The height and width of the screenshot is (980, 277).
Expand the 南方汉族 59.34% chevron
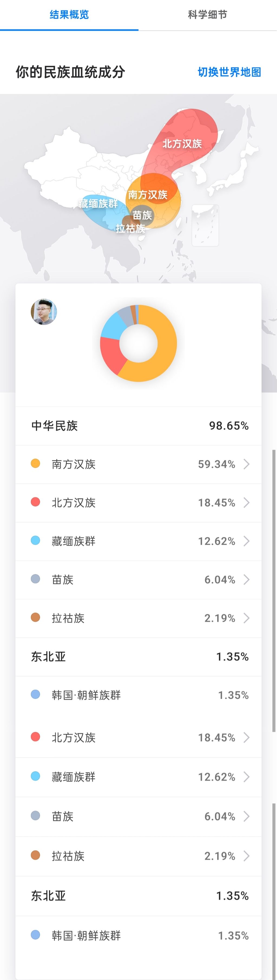246,464
